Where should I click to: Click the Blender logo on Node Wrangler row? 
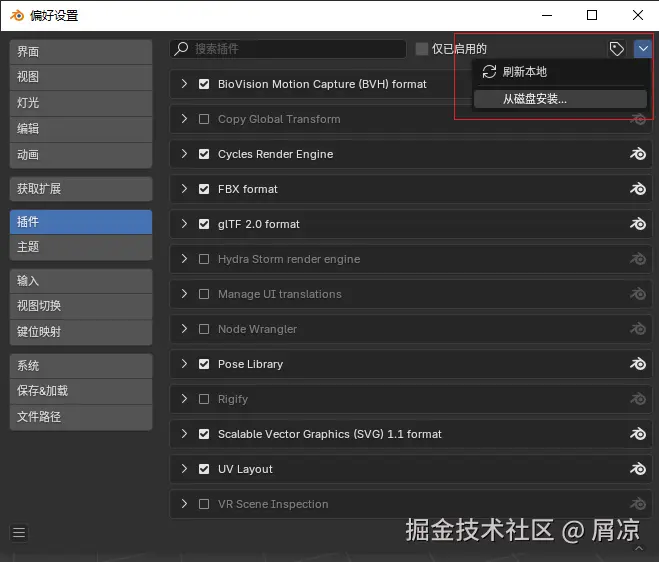(x=638, y=328)
